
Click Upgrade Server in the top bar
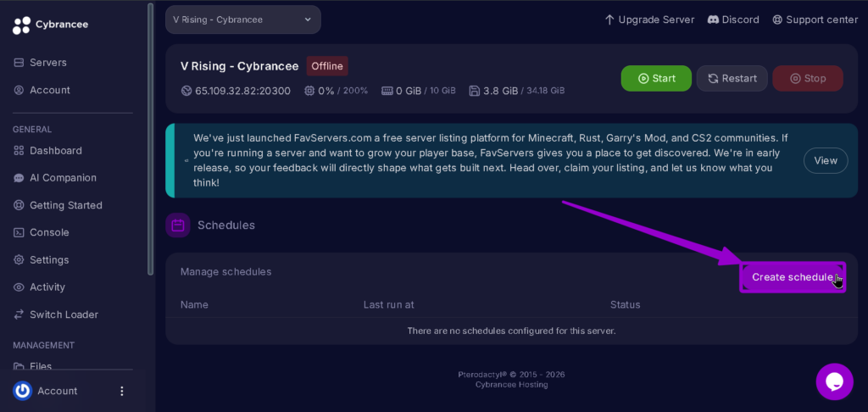648,20
